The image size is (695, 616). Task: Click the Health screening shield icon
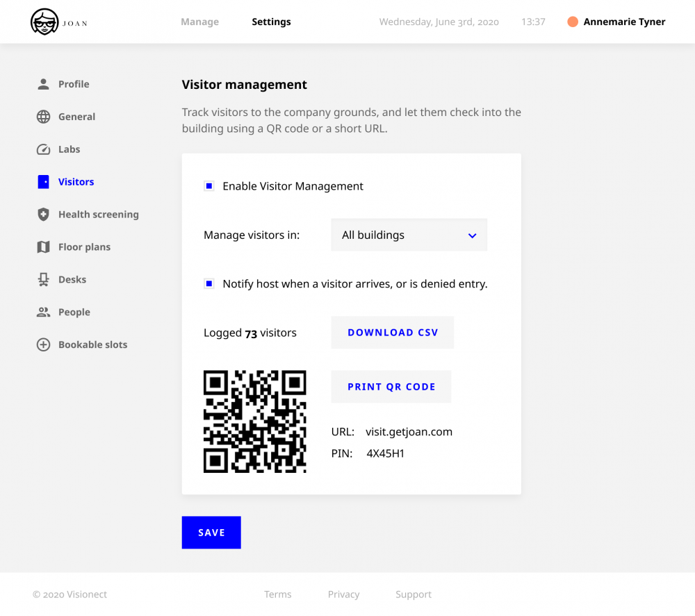(x=43, y=215)
